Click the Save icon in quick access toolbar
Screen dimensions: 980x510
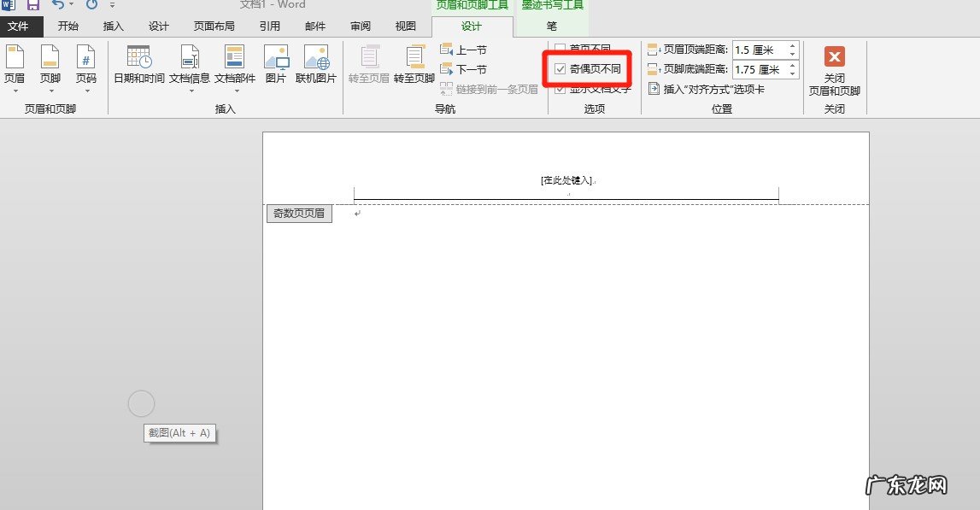coord(33,4)
